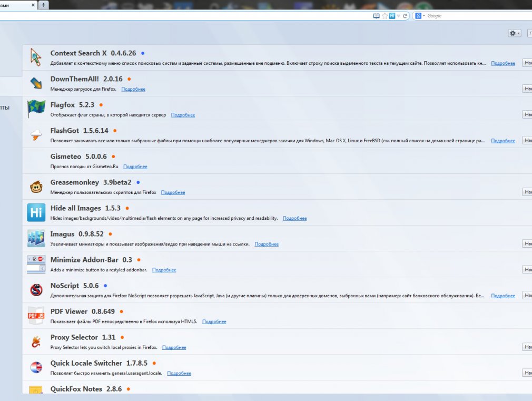Open Подробнее link for FlashGot
Viewport: 532px width, 401px height.
tap(503, 141)
